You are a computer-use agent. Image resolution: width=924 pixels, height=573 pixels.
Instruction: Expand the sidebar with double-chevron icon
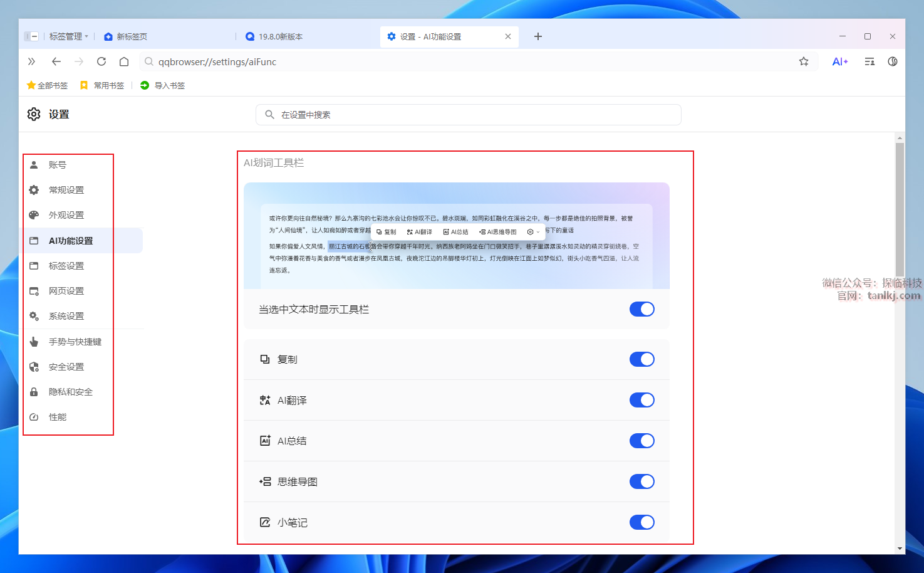[31, 61]
